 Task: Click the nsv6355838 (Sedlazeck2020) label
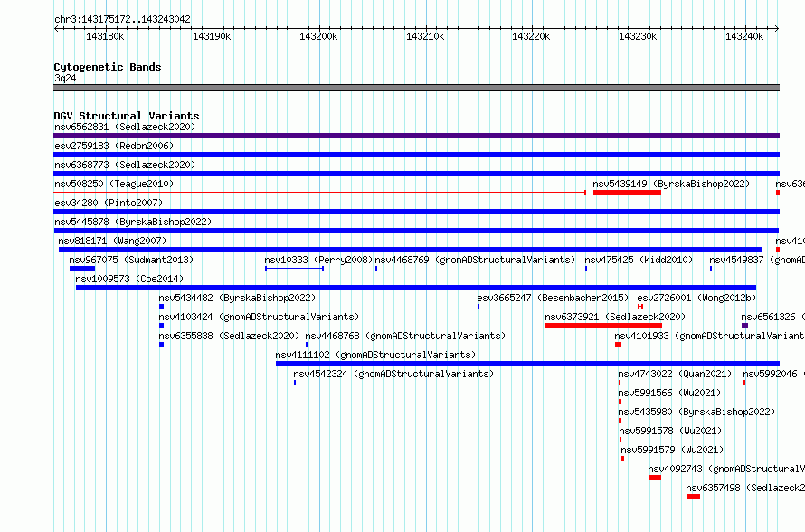pyautogui.click(x=229, y=336)
